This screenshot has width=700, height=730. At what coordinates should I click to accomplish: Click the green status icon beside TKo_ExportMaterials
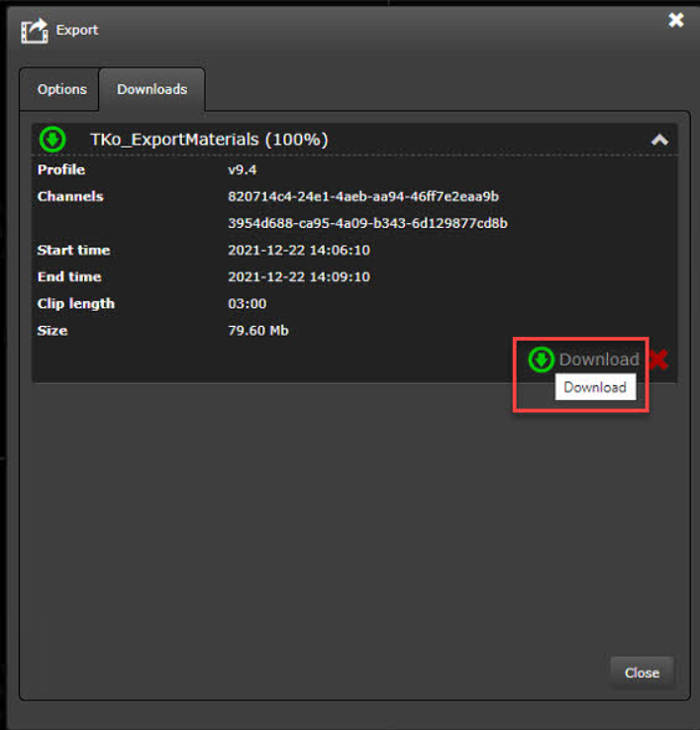[x=52, y=140]
